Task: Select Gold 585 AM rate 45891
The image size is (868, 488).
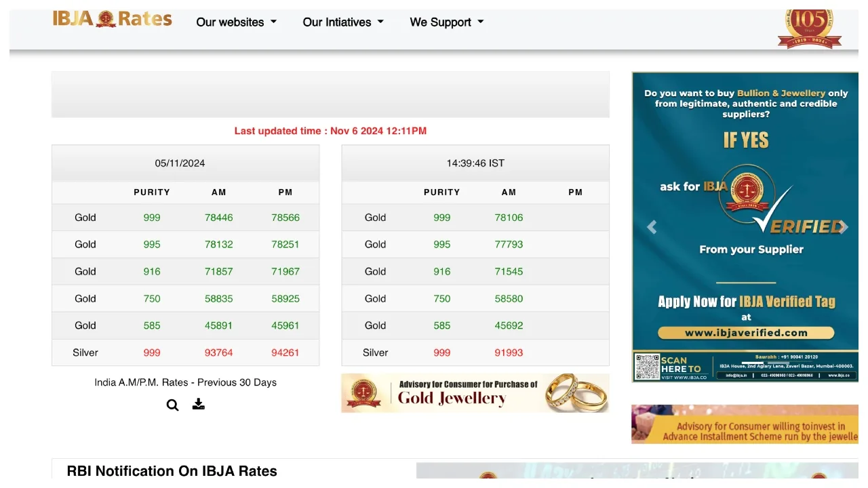Action: point(219,326)
